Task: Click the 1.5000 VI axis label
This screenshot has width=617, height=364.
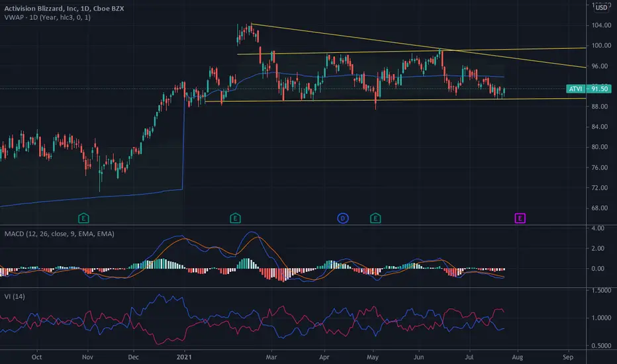Action: [601, 291]
